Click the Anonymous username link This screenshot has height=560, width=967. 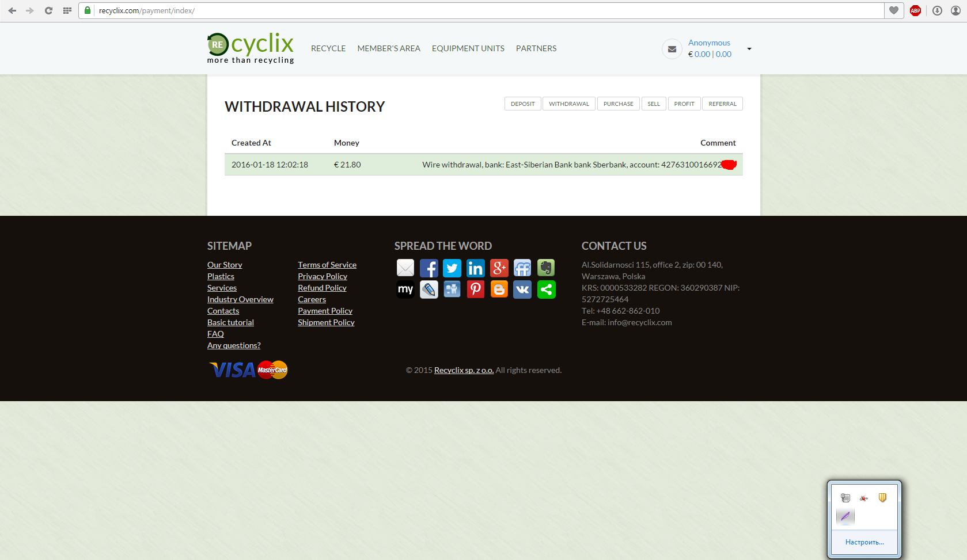[x=709, y=43]
